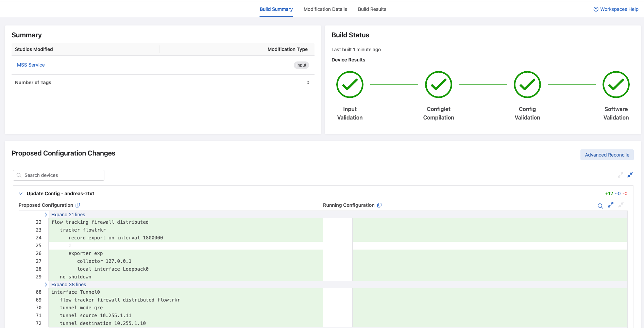
Task: Click the Configlet Compilation status icon
Action: tap(438, 85)
